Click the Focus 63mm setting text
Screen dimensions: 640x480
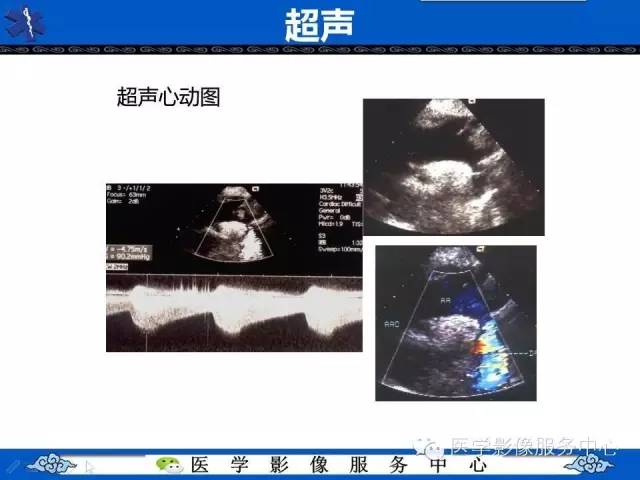pyautogui.click(x=126, y=195)
